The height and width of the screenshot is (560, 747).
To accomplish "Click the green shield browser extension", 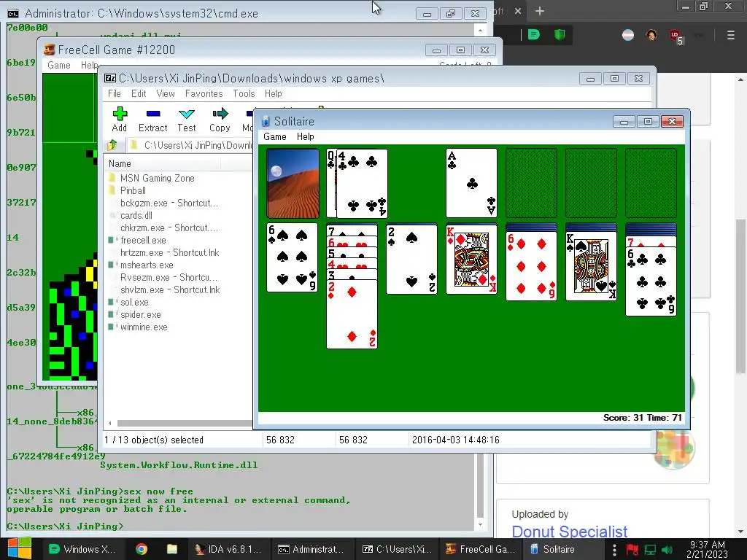I will click(560, 34).
